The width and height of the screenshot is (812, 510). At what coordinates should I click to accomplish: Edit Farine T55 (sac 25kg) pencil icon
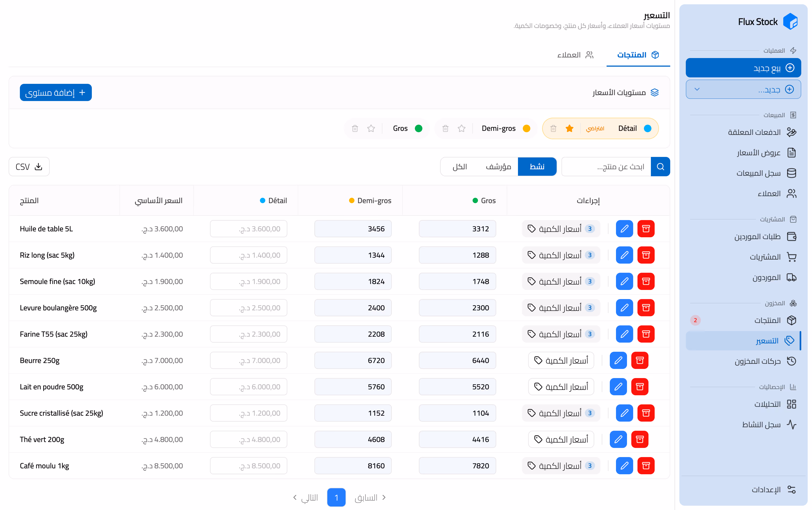coord(624,334)
